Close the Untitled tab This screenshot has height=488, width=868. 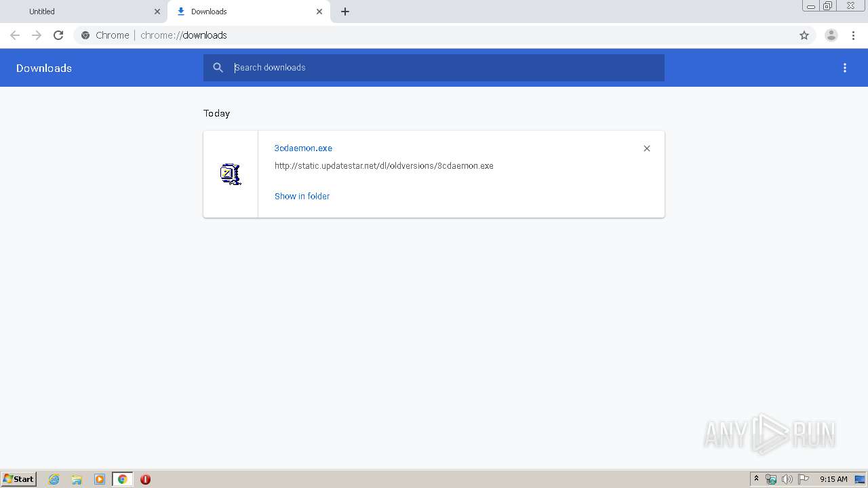157,12
